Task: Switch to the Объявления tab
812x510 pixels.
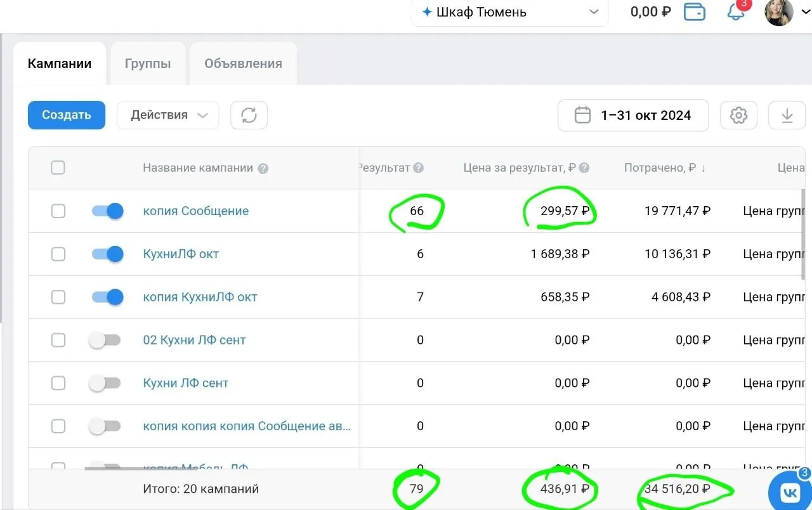Action: pos(243,63)
